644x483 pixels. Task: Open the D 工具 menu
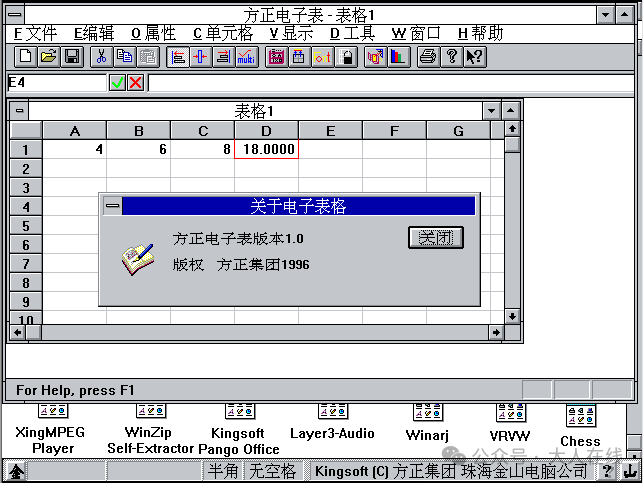[x=352, y=34]
